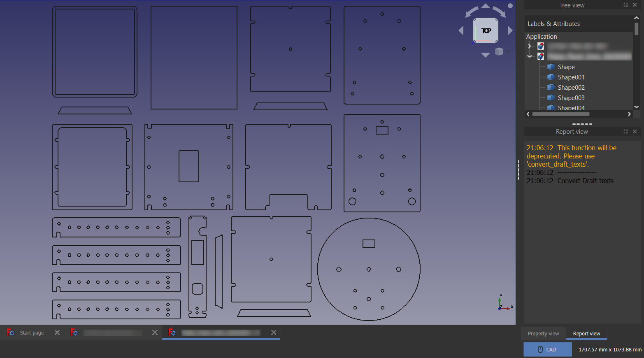This screenshot has height=358, width=644.
Task: Click tree view scroll right arrow
Action: [x=629, y=114]
